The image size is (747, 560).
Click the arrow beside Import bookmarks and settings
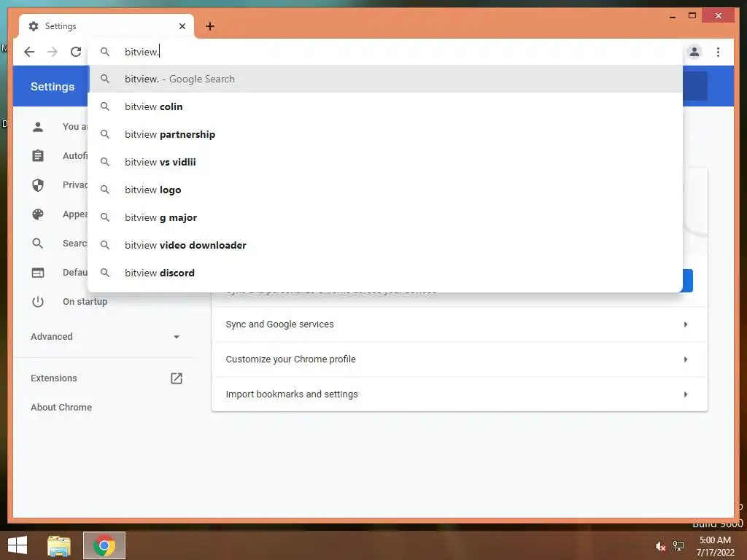coord(686,394)
